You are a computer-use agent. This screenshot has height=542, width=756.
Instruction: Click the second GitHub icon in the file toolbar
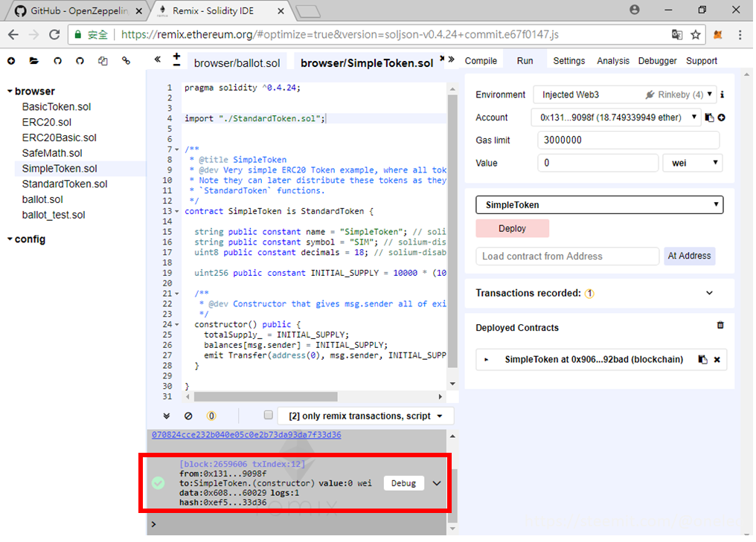coord(80,61)
